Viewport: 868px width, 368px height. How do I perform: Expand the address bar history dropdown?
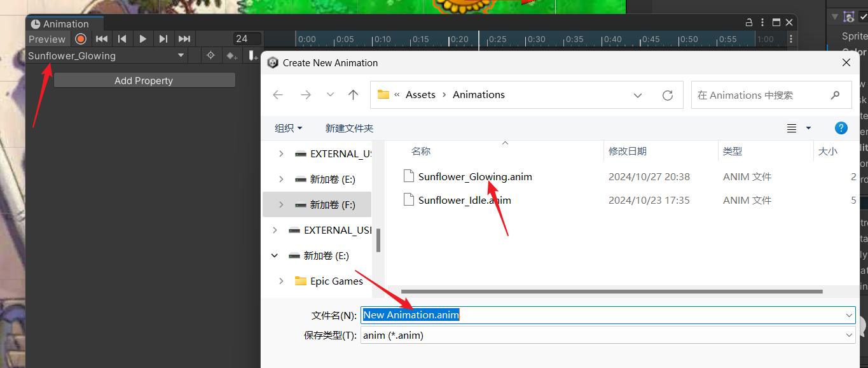pos(638,95)
